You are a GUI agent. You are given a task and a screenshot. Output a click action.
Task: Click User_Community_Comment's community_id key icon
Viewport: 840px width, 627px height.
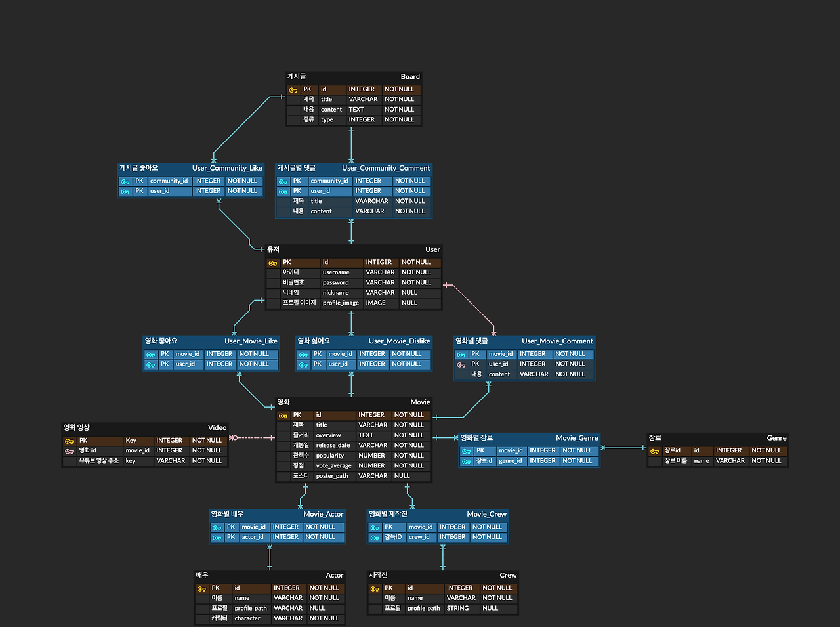283,182
